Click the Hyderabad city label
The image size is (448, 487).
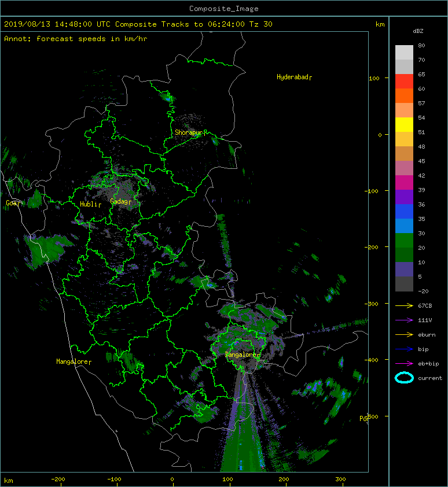tap(294, 77)
